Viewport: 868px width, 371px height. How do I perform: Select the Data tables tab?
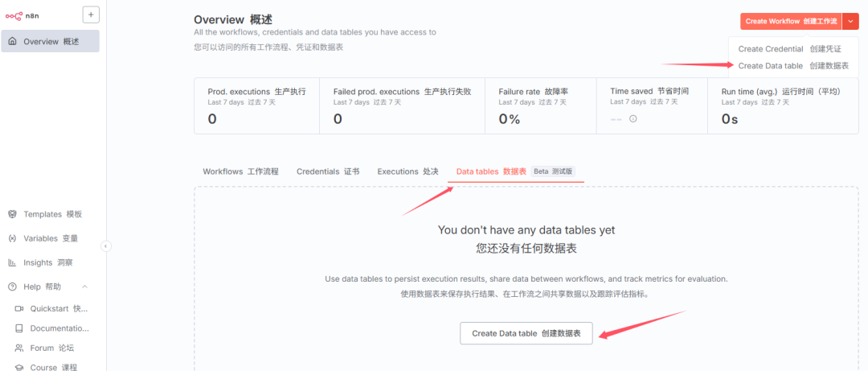click(x=516, y=171)
